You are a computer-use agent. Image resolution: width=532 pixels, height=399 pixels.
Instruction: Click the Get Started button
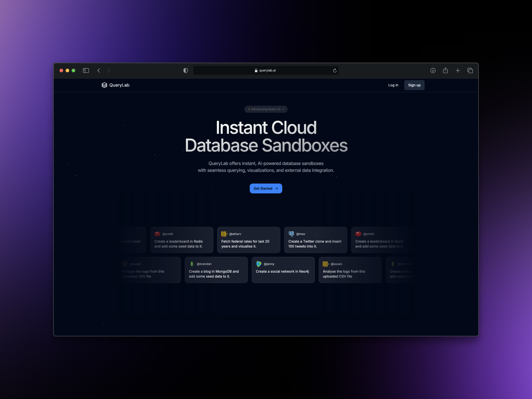point(266,188)
